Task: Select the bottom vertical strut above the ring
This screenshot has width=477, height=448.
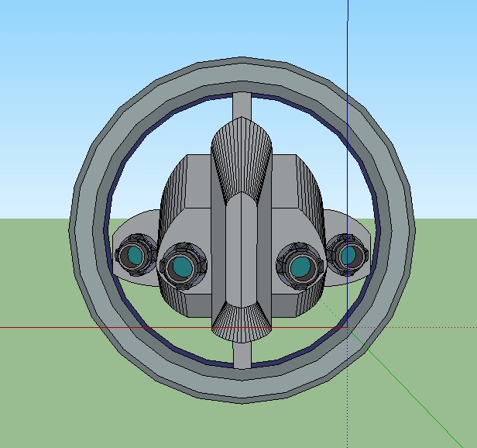Action: (x=242, y=353)
